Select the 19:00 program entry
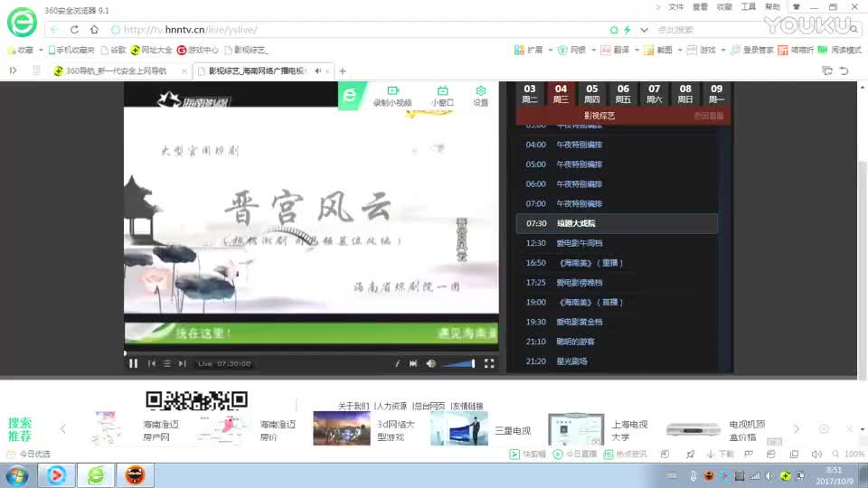Image resolution: width=868 pixels, height=488 pixels. pos(617,302)
